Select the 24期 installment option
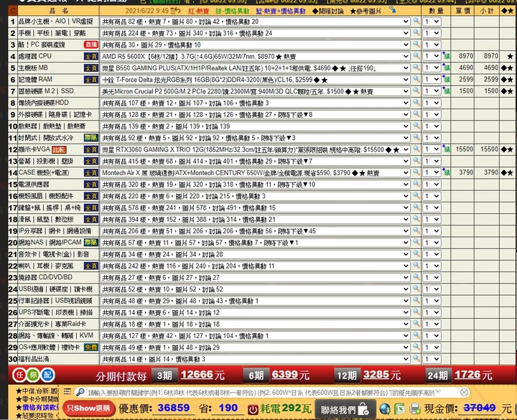 [438, 375]
